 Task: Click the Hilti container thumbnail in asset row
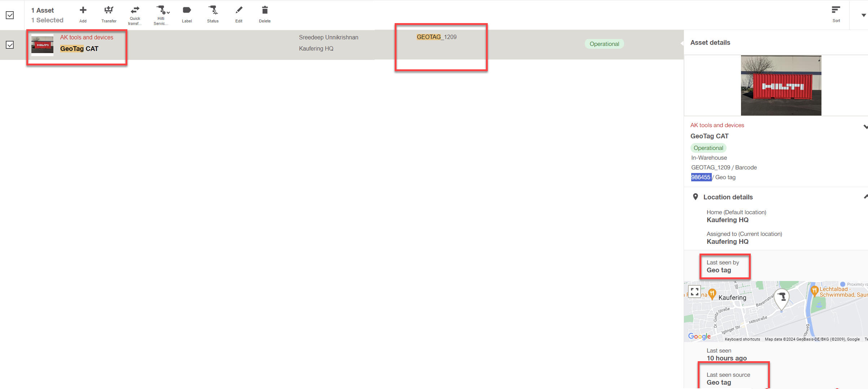[42, 45]
